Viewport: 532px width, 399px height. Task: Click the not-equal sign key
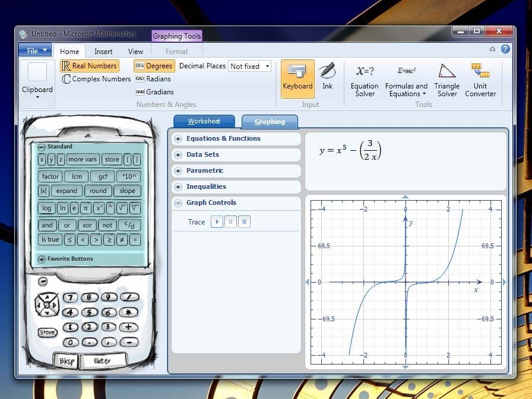[x=122, y=239]
